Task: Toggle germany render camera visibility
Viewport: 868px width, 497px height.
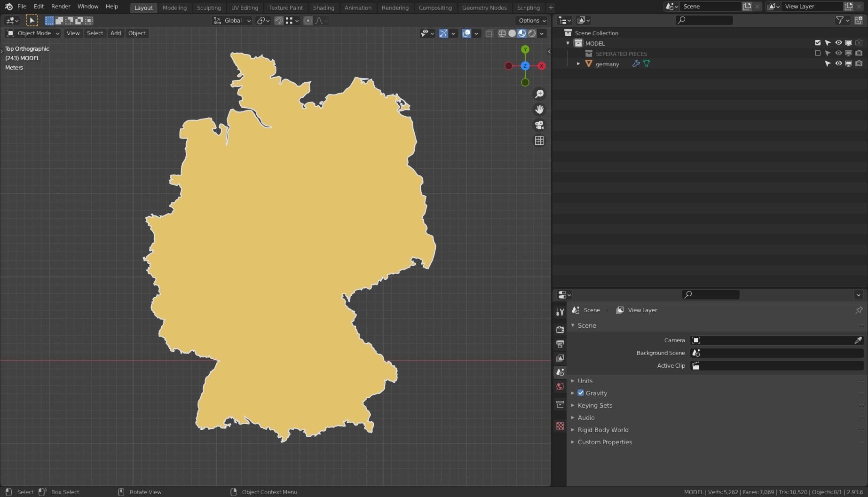Action: click(859, 63)
